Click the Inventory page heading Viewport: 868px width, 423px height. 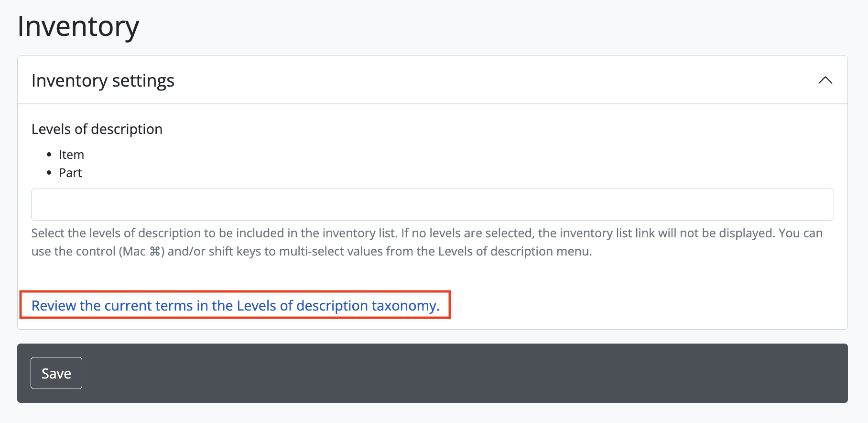(78, 26)
